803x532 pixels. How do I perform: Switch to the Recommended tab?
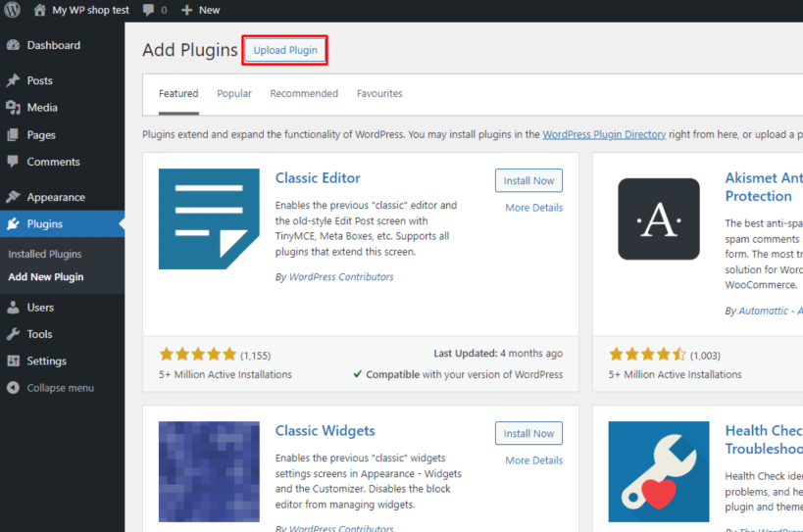(304, 94)
